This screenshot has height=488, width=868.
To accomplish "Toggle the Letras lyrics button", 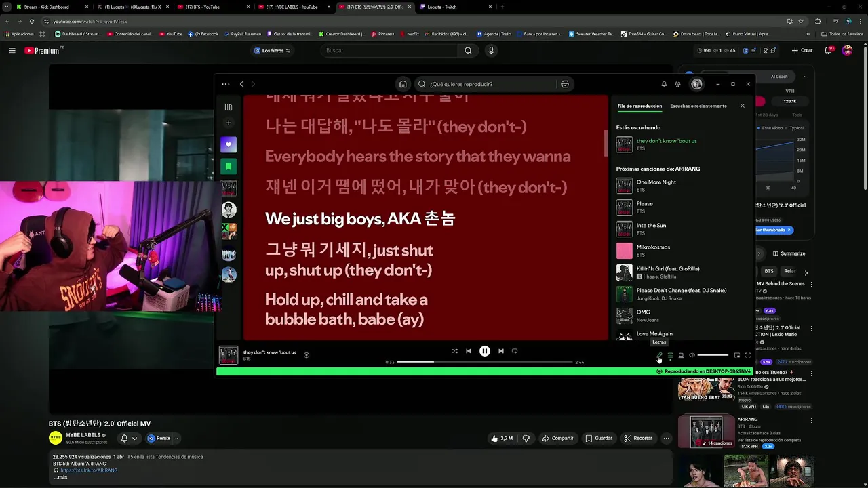I will [660, 355].
